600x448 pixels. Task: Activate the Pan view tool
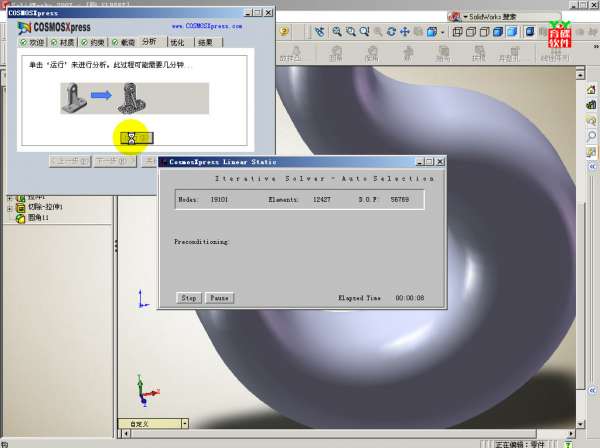pos(405,31)
